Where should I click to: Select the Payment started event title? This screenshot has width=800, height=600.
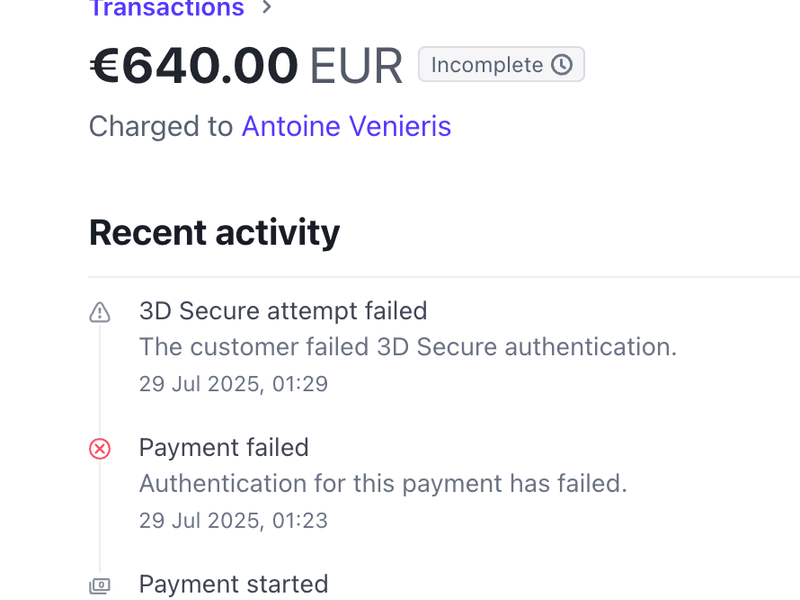pyautogui.click(x=233, y=584)
